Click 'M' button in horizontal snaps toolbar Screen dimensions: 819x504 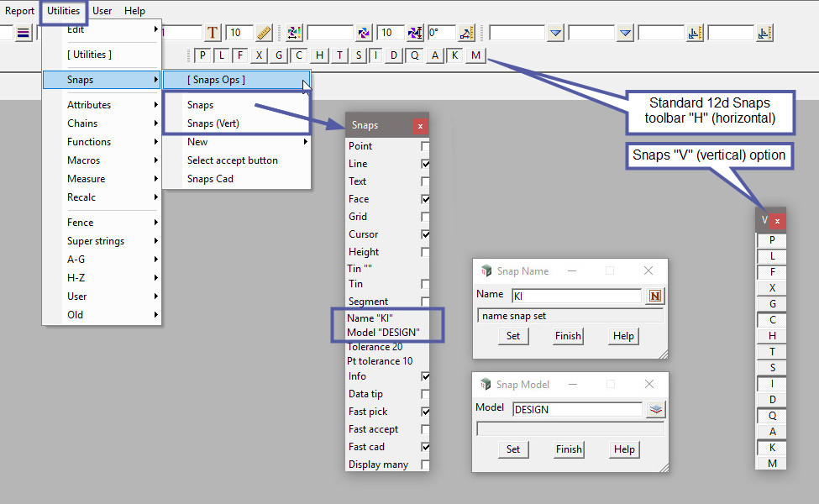pyautogui.click(x=476, y=55)
